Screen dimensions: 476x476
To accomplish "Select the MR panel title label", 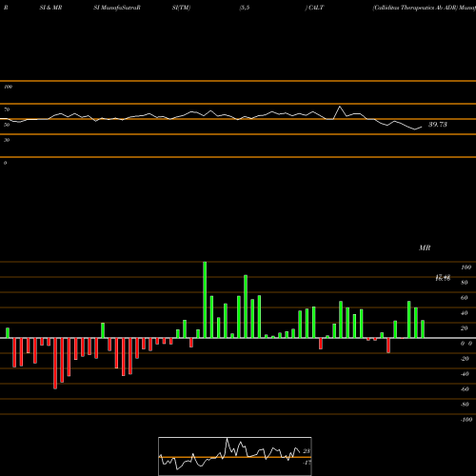I will pyautogui.click(x=425, y=248).
